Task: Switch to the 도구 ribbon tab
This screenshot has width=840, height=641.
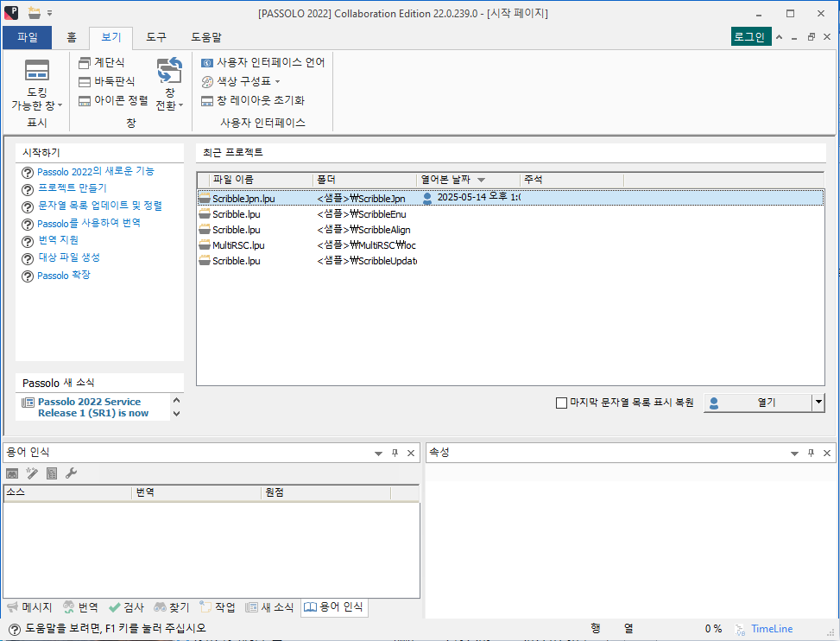Action: (156, 37)
